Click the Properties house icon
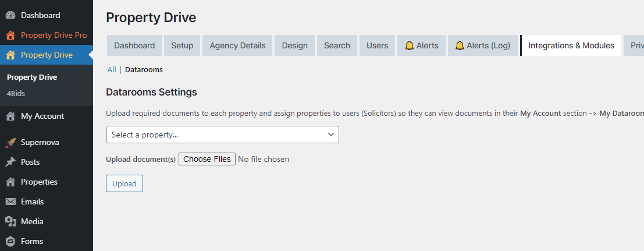This screenshot has width=644, height=251. coord(10,182)
